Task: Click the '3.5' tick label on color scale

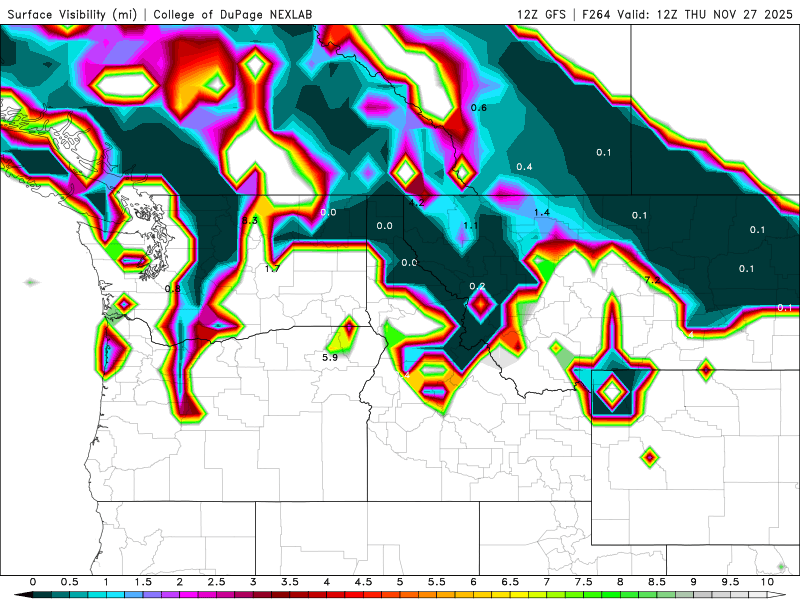Action: 290,582
